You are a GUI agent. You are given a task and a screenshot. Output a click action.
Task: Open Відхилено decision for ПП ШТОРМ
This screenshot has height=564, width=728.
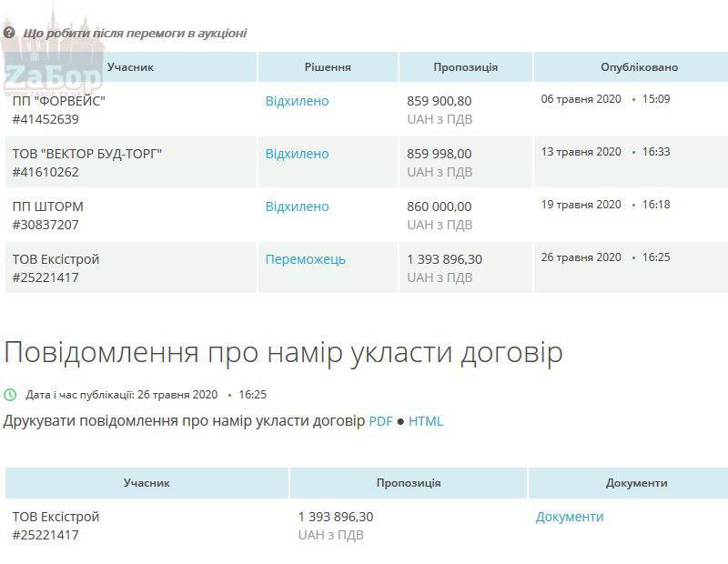(x=297, y=206)
